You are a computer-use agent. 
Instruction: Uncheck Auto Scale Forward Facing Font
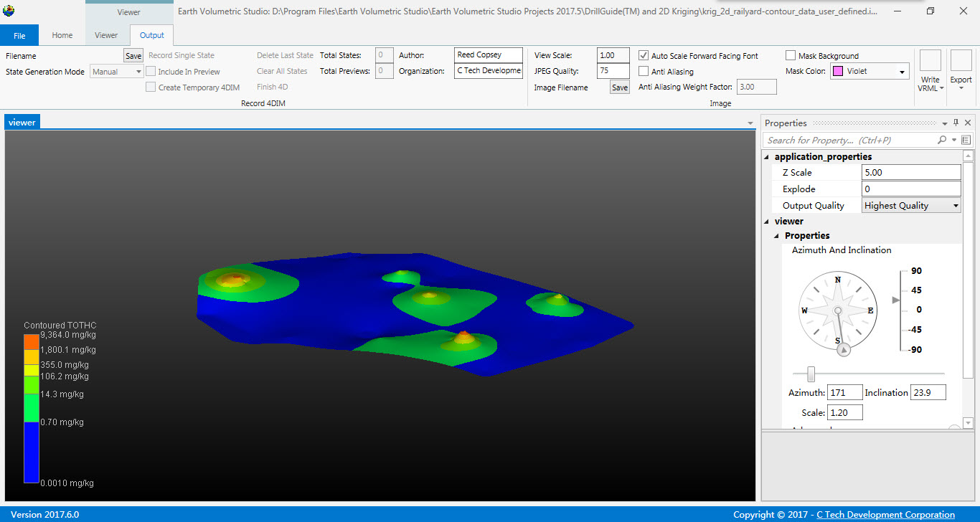point(644,55)
